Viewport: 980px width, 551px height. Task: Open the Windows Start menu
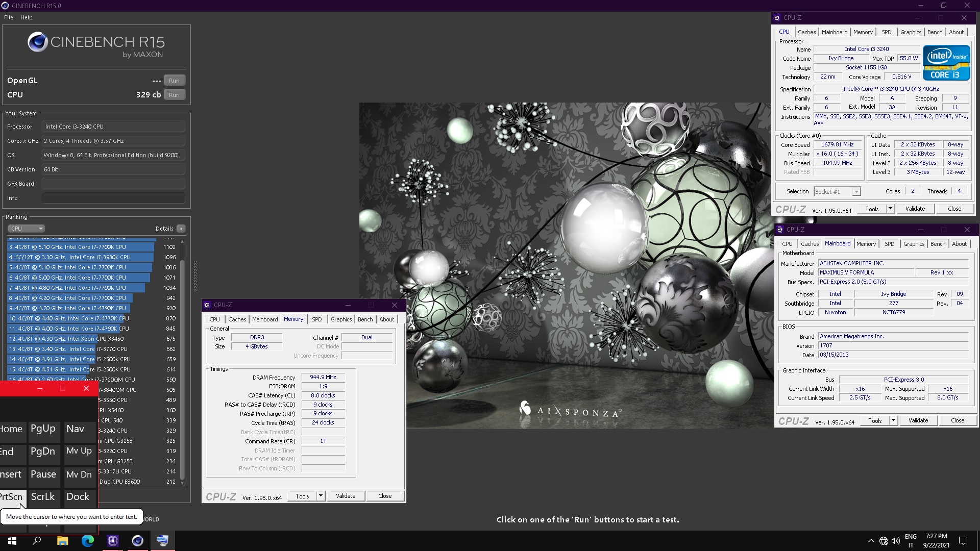pos(12,541)
